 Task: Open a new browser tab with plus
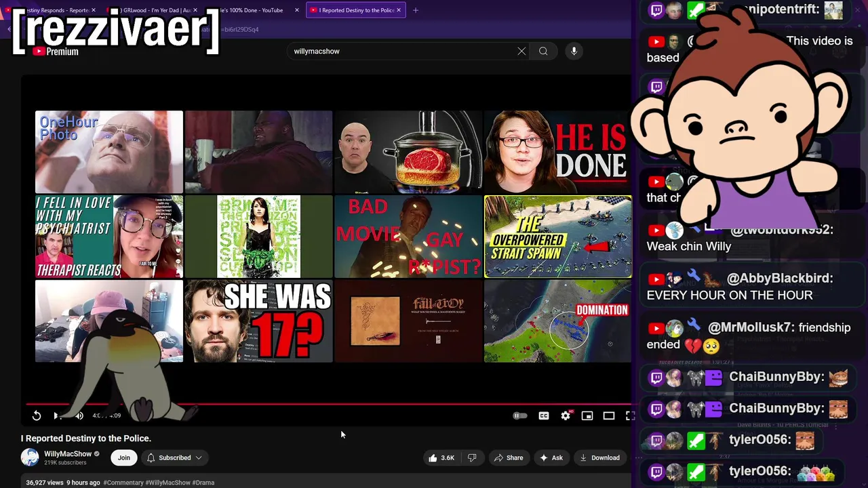pyautogui.click(x=416, y=10)
